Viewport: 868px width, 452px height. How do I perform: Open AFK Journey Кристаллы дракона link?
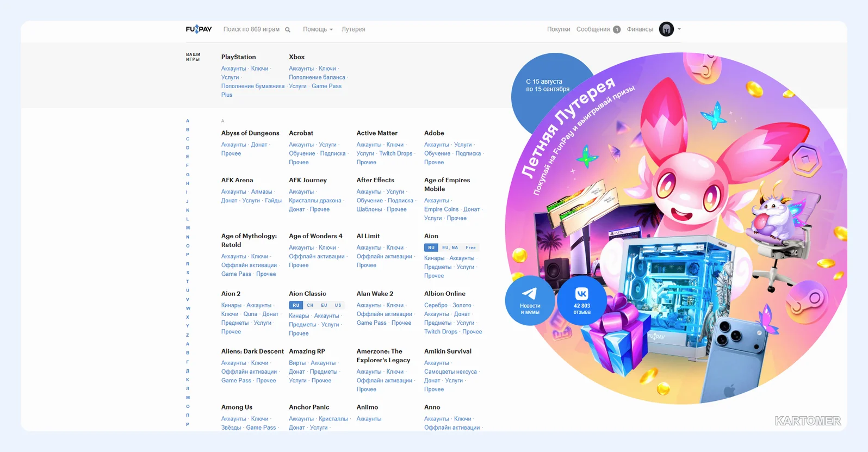[x=315, y=200]
